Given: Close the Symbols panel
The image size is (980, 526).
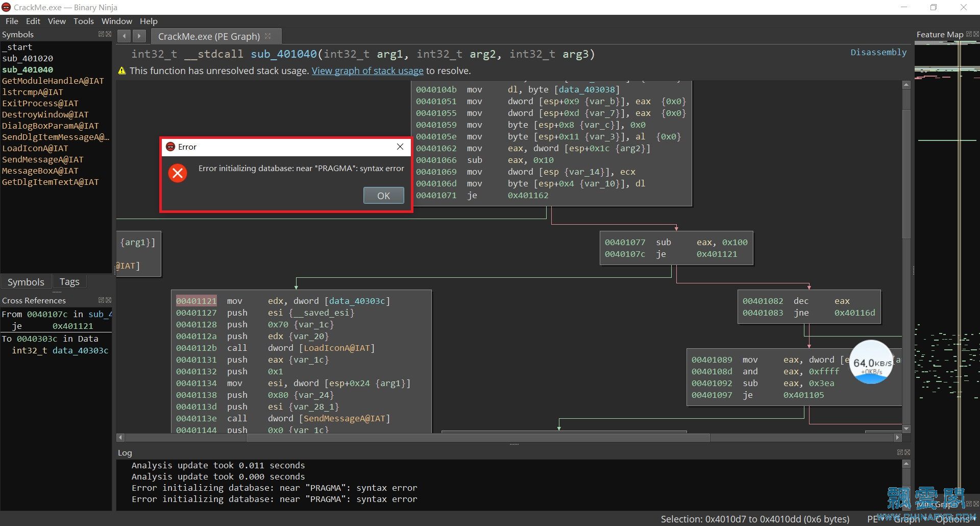Looking at the screenshot, I should [x=108, y=34].
